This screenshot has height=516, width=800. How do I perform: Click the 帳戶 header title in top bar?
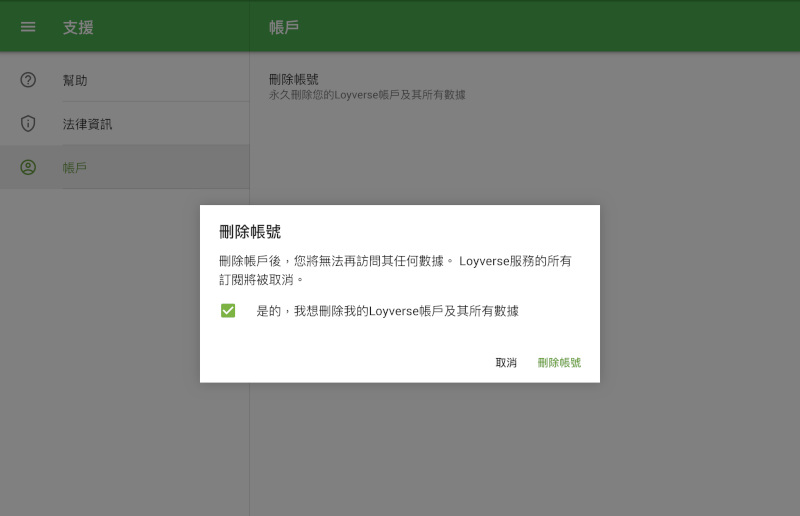point(284,27)
